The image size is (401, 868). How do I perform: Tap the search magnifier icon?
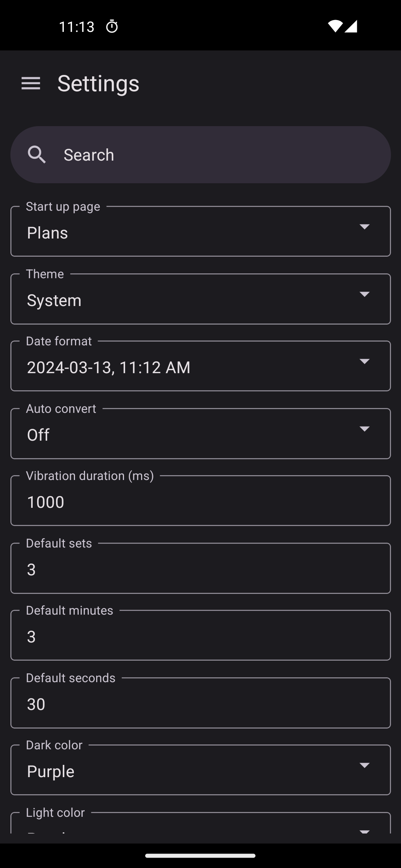(37, 155)
